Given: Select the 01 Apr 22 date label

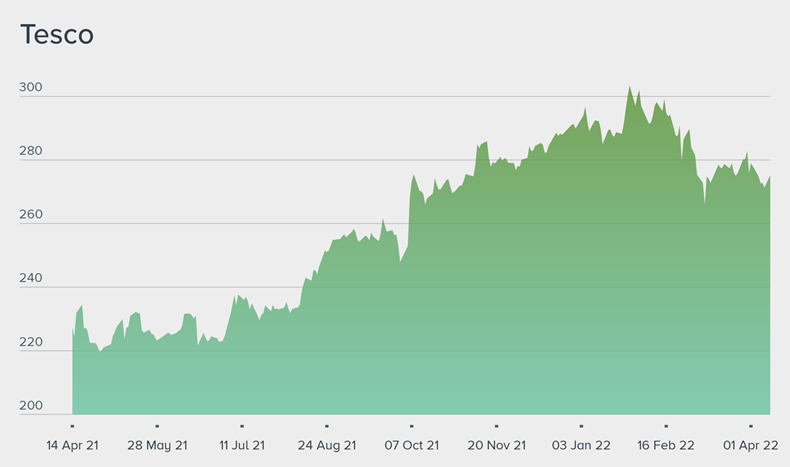Looking at the screenshot, I should tap(751, 445).
